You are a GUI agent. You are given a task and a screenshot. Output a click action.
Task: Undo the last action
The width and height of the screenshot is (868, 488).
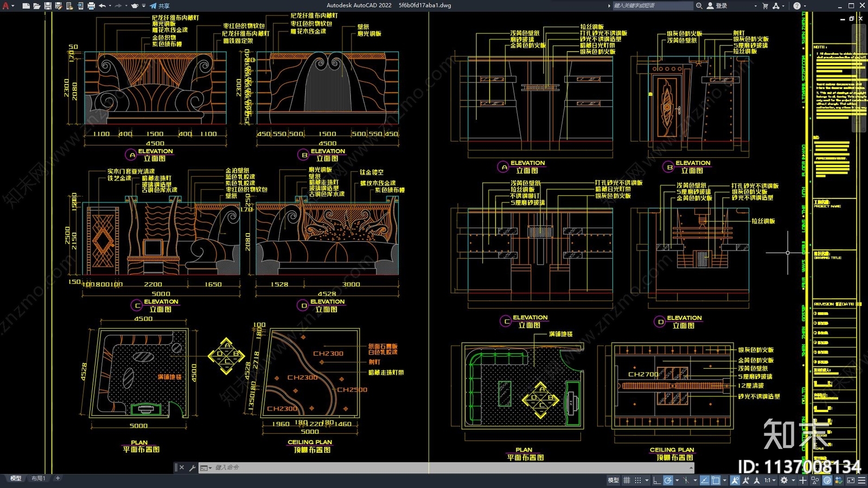pyautogui.click(x=102, y=5)
